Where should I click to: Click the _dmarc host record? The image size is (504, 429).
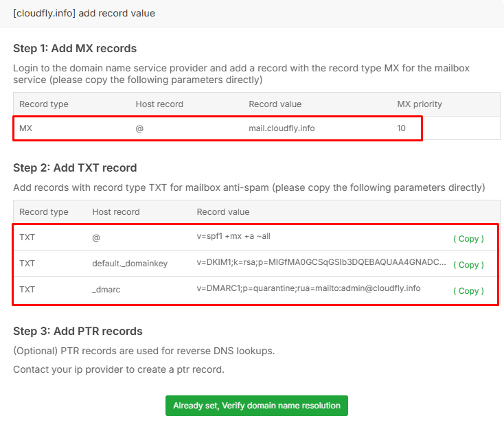(106, 290)
